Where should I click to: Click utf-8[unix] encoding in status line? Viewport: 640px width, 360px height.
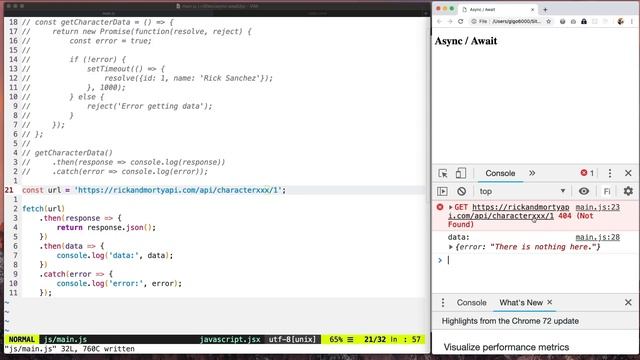pyautogui.click(x=292, y=339)
